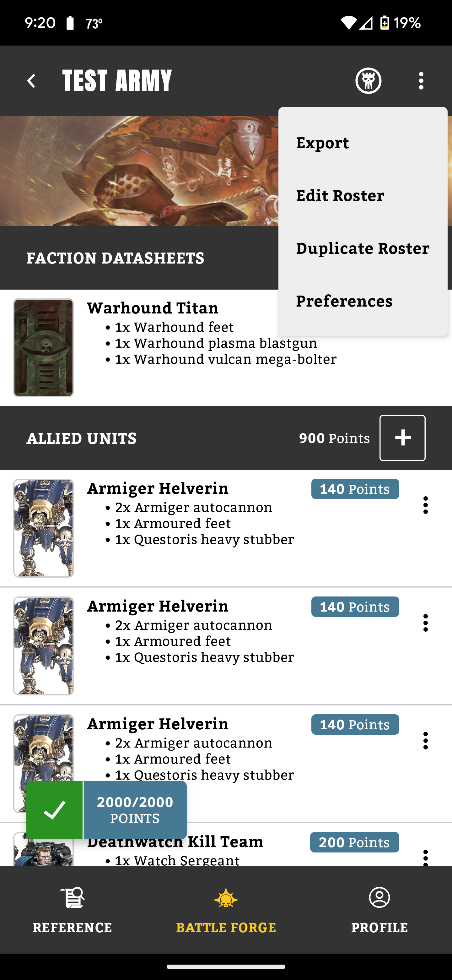Open options for second Armiger Helverin
The width and height of the screenshot is (452, 980).
pyautogui.click(x=425, y=623)
